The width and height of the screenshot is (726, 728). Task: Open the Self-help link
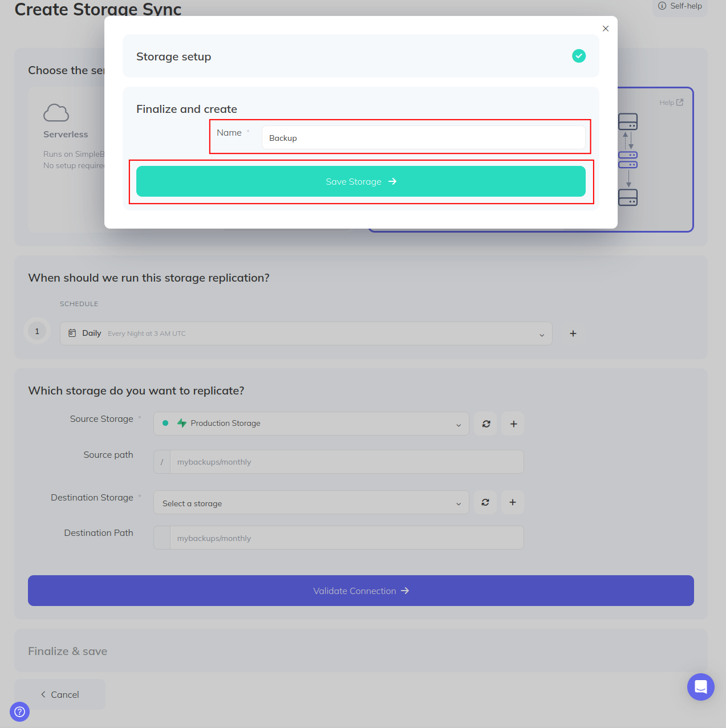pyautogui.click(x=680, y=6)
